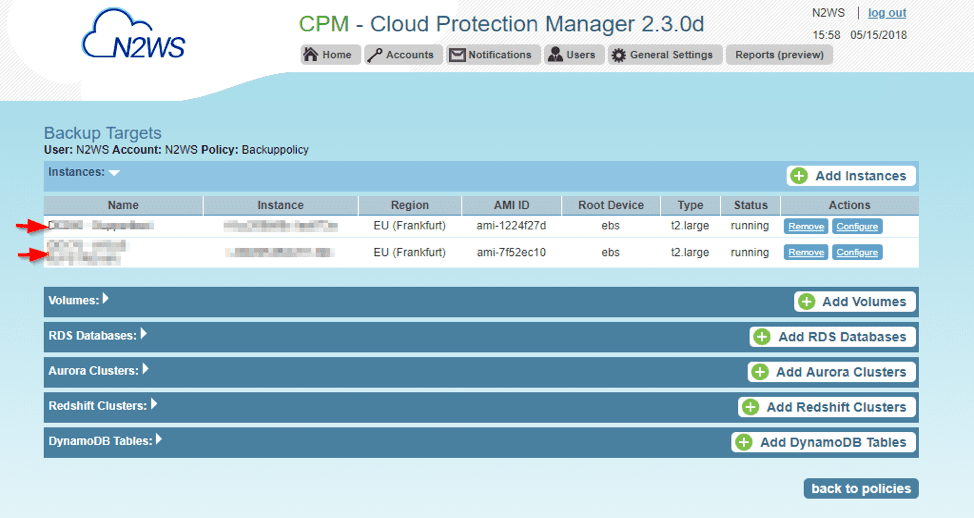Viewport: 974px width, 518px height.
Task: Click the Type column header
Action: pyautogui.click(x=691, y=205)
